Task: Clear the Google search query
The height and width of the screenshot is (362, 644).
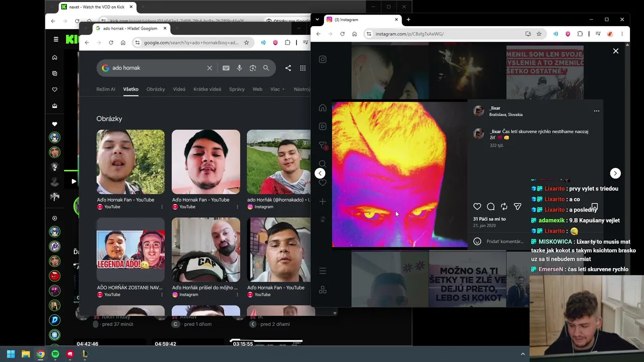Action: 210,68
